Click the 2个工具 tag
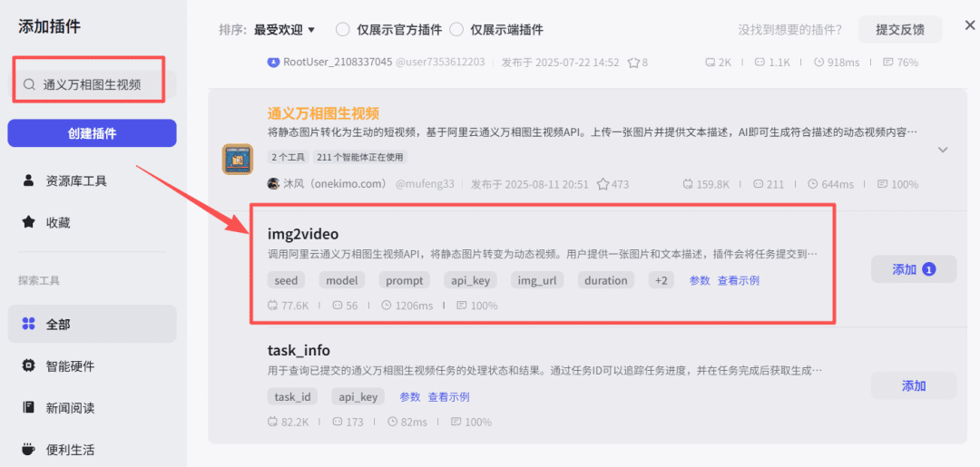980x467 pixels. [x=289, y=158]
